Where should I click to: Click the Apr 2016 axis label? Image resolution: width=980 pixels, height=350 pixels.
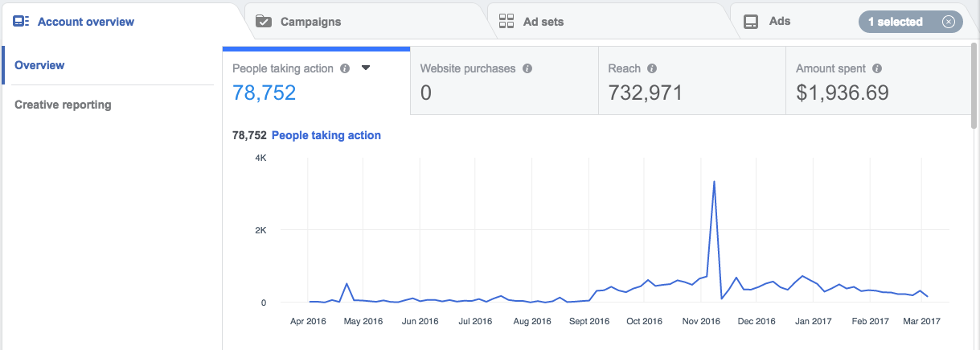[x=306, y=321]
